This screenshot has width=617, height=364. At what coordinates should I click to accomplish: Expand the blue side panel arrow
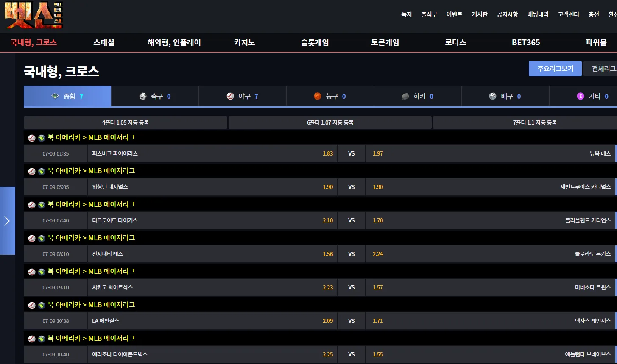click(7, 221)
